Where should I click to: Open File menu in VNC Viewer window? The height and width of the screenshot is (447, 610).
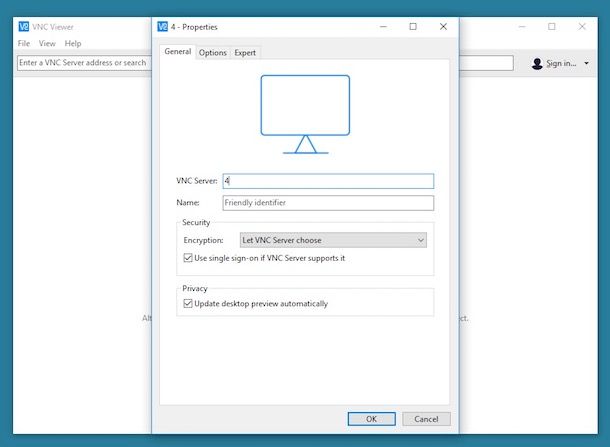pos(24,43)
